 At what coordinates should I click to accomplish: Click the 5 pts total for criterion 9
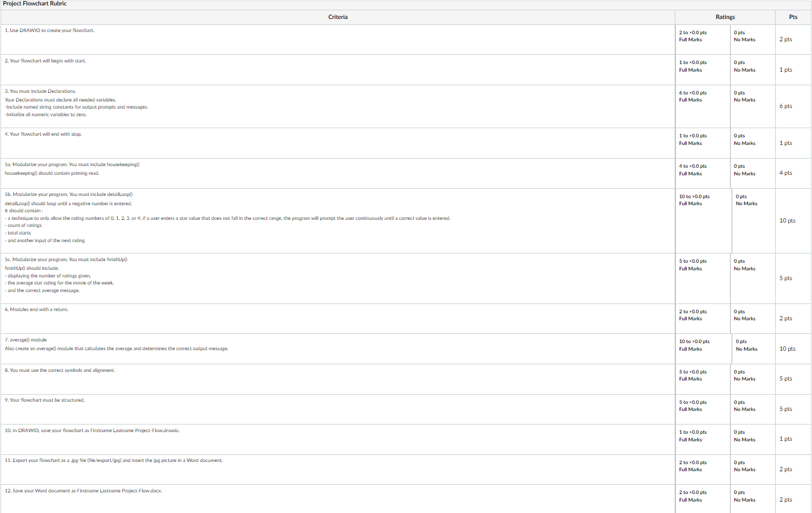pyautogui.click(x=786, y=409)
